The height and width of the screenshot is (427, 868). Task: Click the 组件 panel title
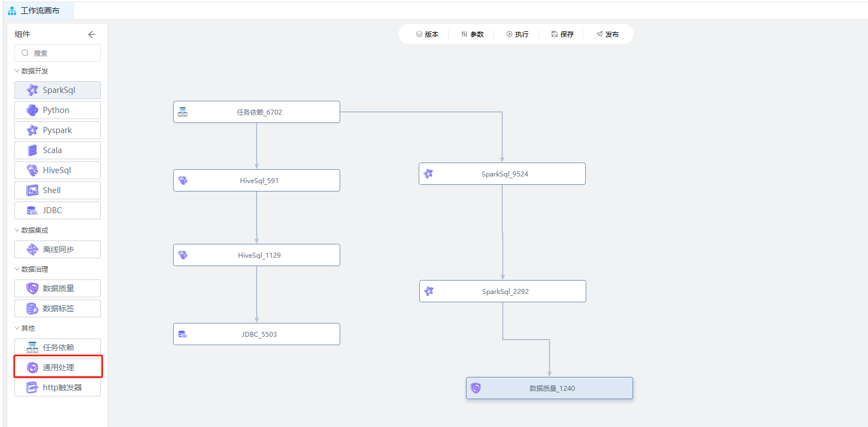(22, 35)
